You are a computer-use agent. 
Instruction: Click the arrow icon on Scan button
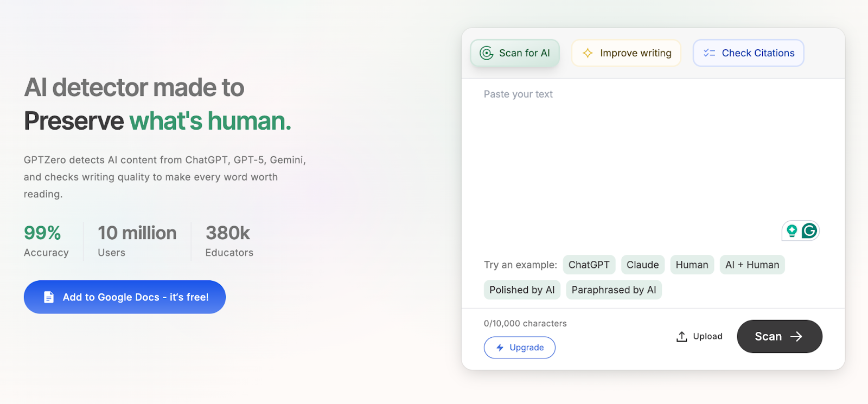tap(796, 336)
